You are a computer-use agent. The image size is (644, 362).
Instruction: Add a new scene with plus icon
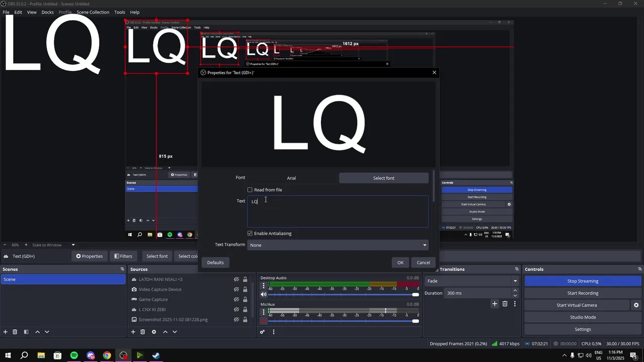pos(6,332)
